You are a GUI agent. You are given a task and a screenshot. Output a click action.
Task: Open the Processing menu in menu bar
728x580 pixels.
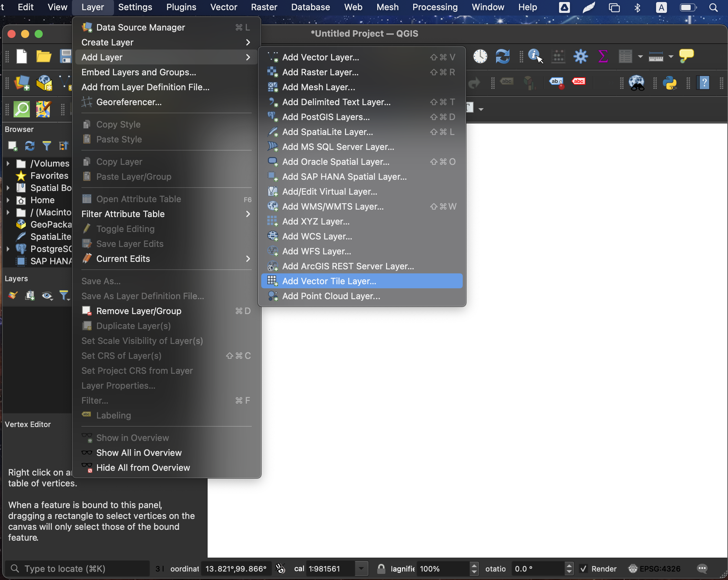point(435,7)
